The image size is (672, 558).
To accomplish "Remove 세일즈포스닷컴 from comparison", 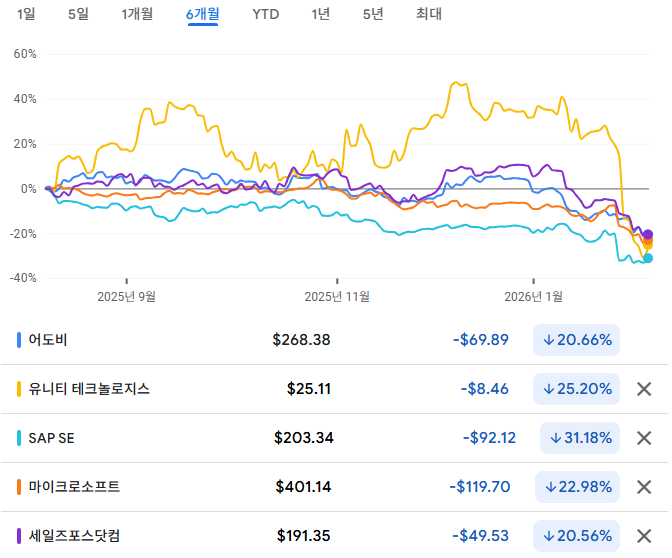I will coord(644,536).
